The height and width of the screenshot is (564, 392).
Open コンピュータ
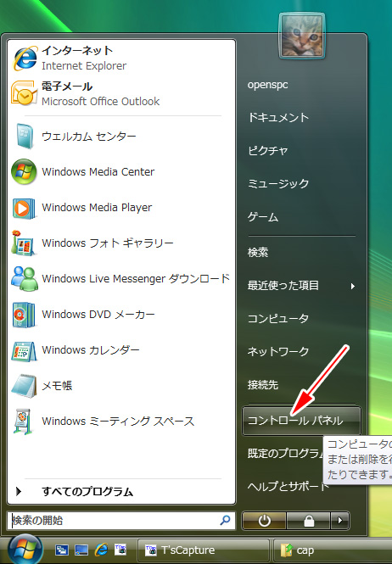pos(278,318)
